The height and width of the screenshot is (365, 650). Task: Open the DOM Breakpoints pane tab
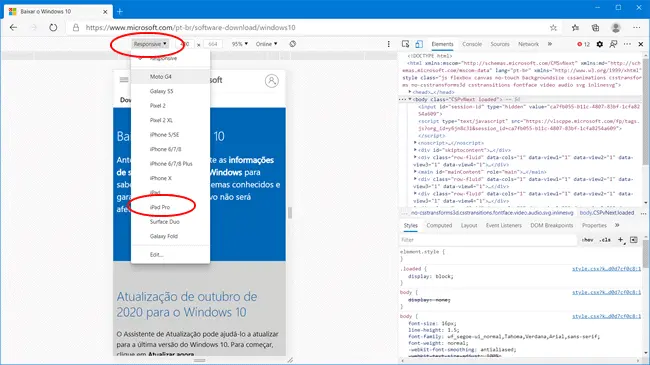pyautogui.click(x=551, y=226)
